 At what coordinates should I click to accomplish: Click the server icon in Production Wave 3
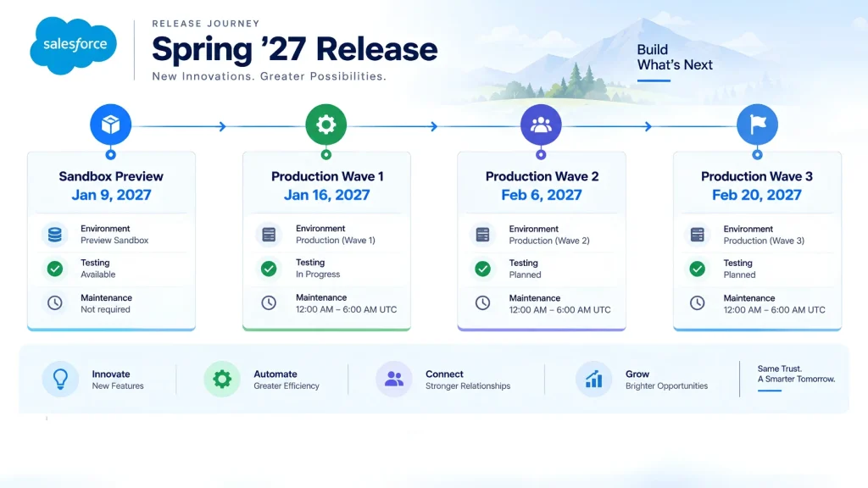tap(698, 235)
